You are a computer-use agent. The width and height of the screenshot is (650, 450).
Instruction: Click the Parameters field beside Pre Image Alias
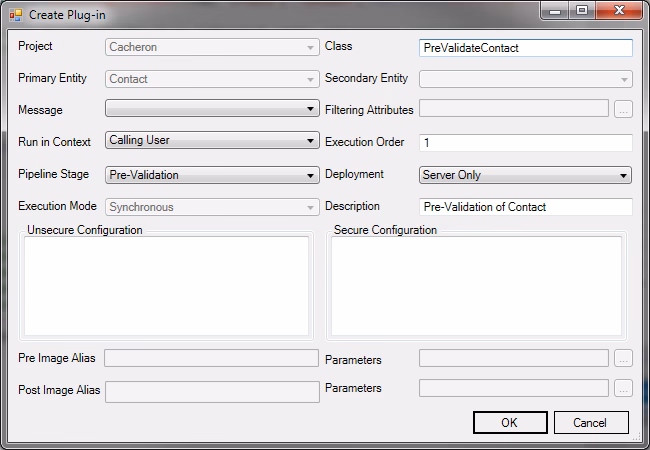(x=514, y=358)
